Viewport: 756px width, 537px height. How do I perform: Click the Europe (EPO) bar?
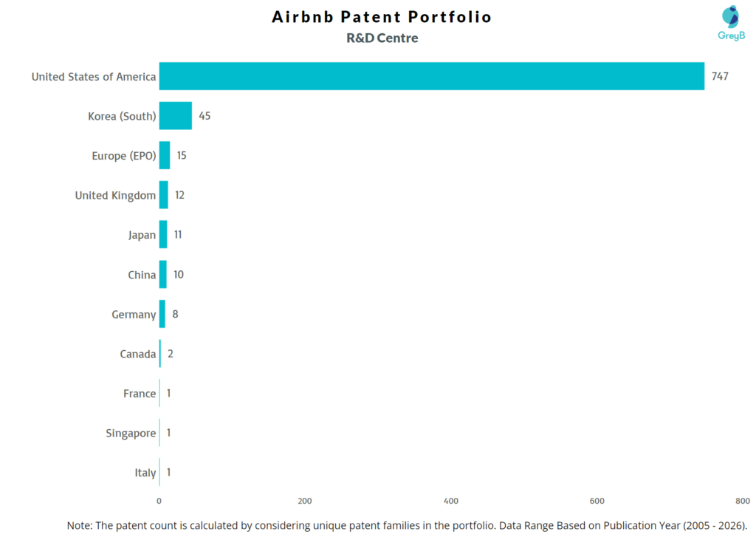coord(165,156)
